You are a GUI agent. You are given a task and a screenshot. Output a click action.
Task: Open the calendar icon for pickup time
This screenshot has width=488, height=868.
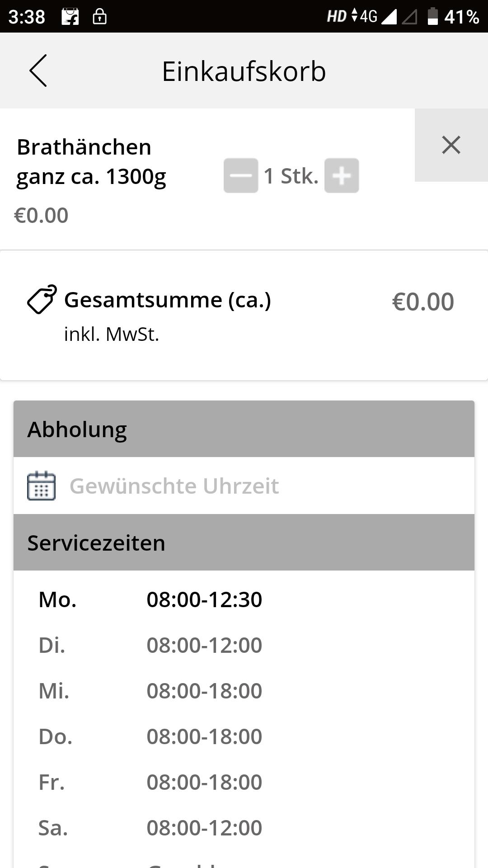click(41, 486)
